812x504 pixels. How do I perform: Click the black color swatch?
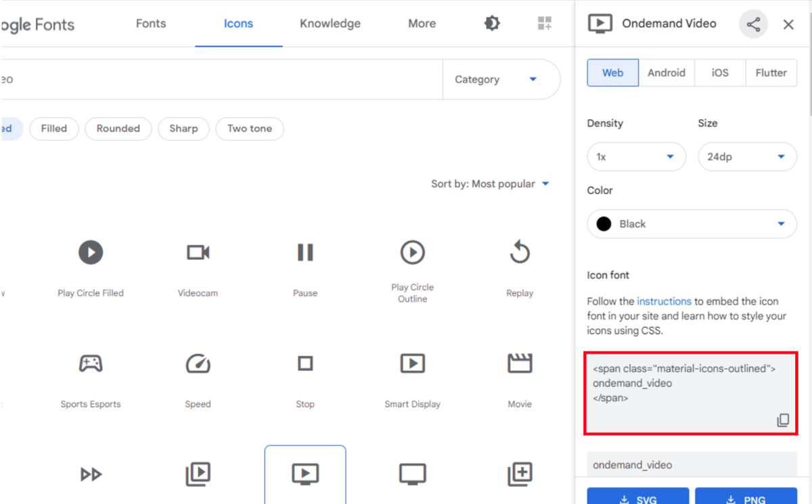tap(604, 224)
